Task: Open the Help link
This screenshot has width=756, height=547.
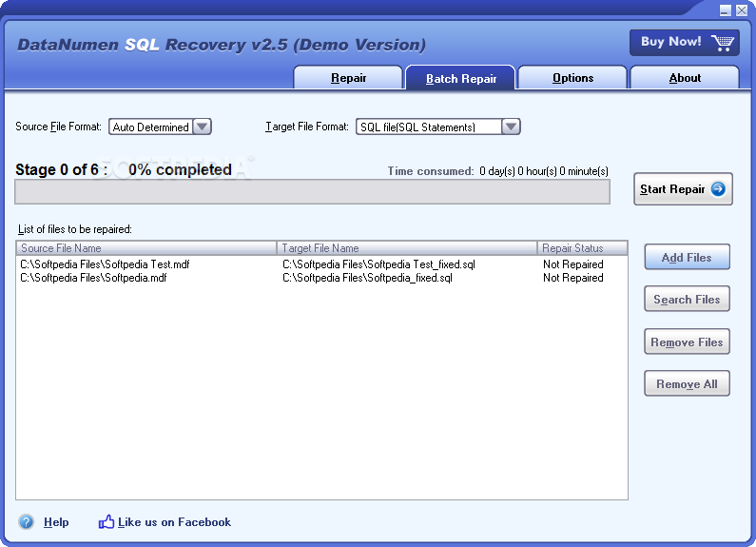Action: pyautogui.click(x=56, y=522)
